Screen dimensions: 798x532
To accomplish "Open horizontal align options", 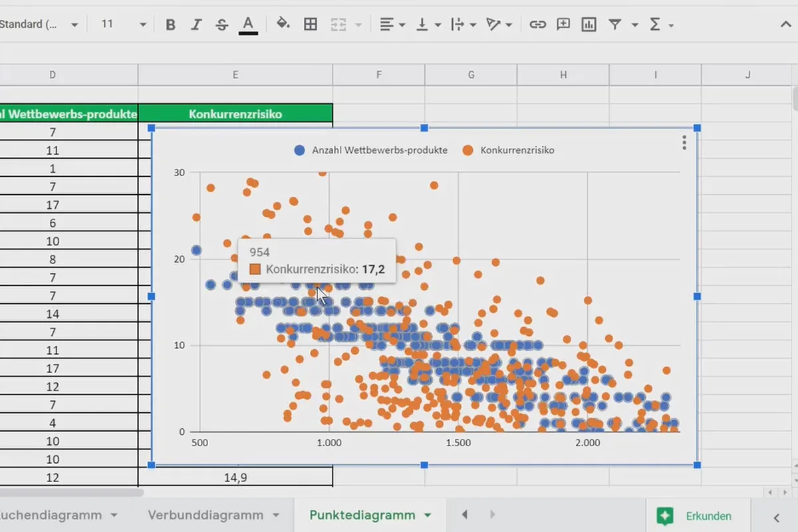I will 392,25.
